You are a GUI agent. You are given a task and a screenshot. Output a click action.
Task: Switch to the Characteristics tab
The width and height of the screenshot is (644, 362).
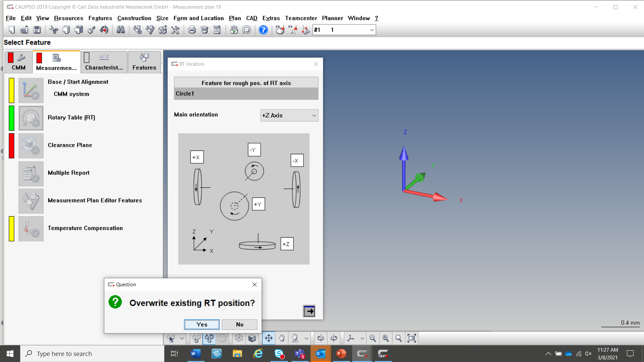tap(104, 62)
